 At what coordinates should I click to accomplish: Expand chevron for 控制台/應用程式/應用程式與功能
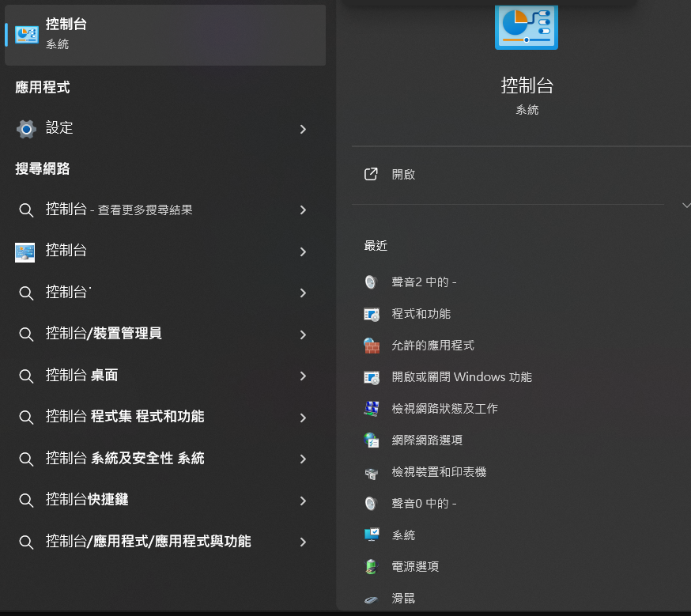pyautogui.click(x=303, y=542)
